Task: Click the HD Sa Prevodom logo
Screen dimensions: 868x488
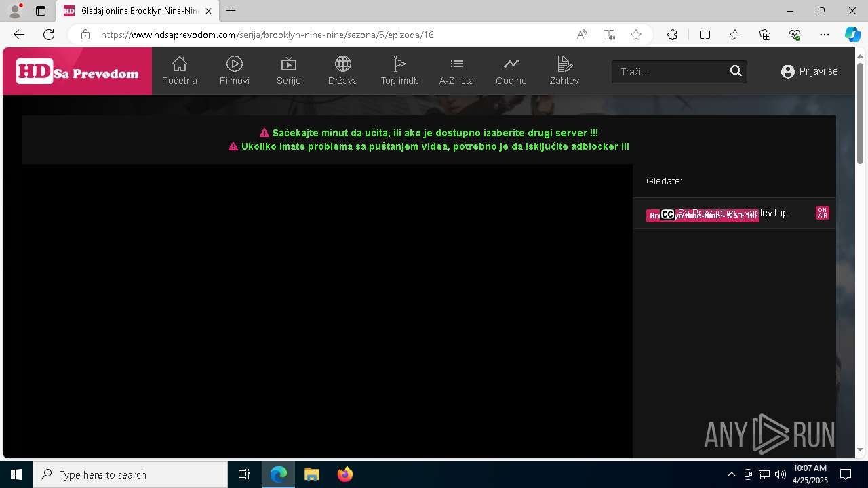Action: (x=77, y=71)
